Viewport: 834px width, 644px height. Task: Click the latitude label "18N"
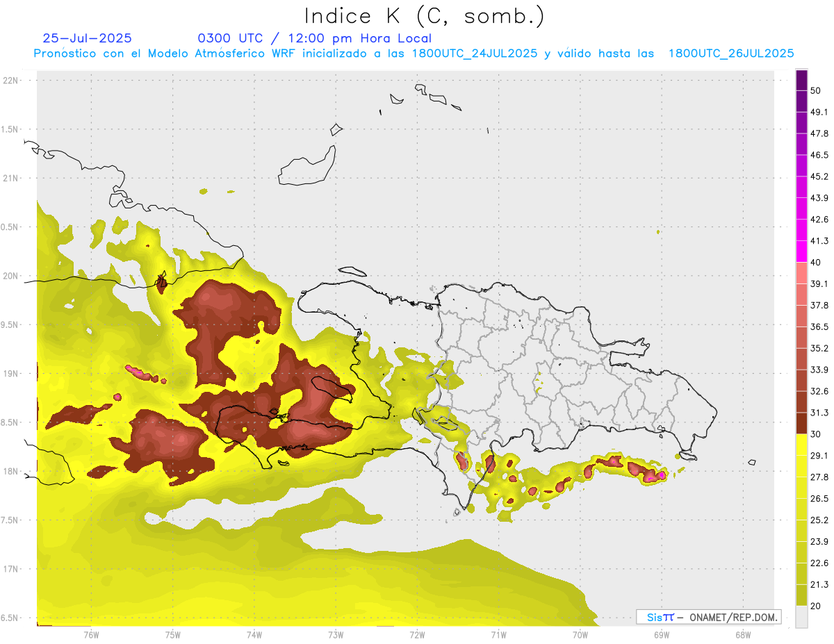coord(10,472)
